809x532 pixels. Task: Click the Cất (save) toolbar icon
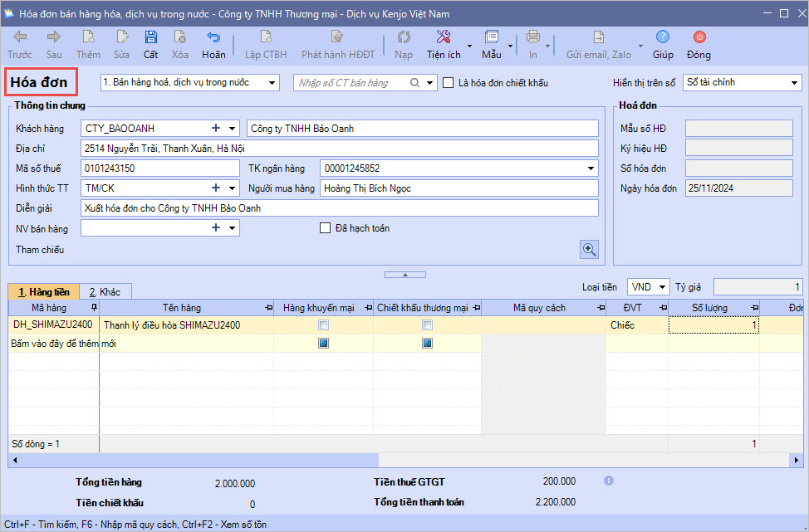click(150, 37)
